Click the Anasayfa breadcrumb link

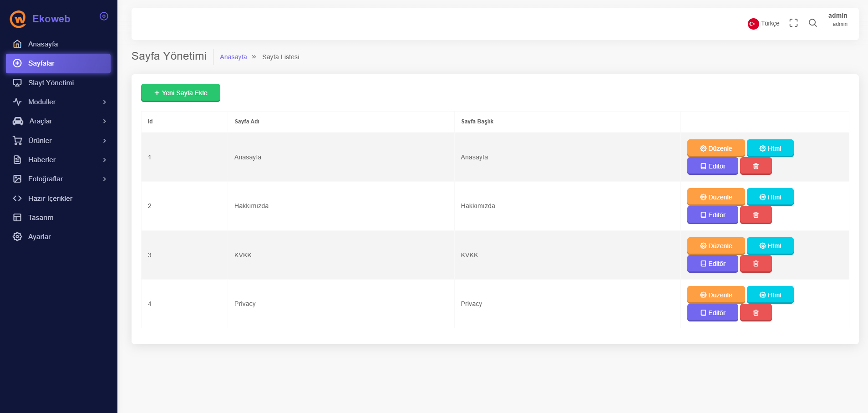[233, 57]
